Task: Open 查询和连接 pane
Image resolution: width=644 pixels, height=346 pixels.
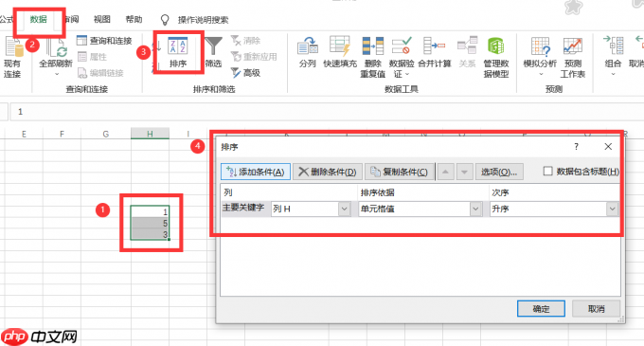Action: point(105,40)
